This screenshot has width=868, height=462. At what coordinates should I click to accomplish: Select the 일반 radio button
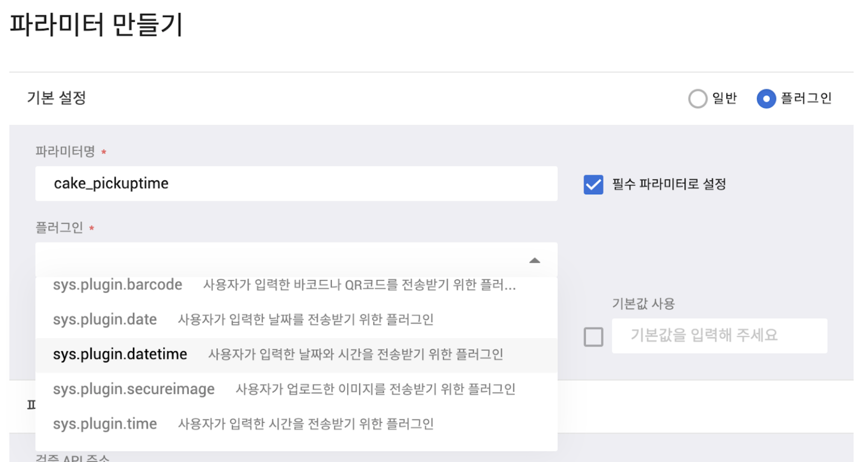point(697,98)
